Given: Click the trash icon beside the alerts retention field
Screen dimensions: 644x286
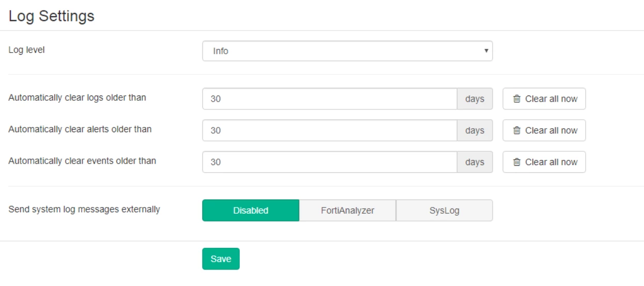Looking at the screenshot, I should (517, 130).
